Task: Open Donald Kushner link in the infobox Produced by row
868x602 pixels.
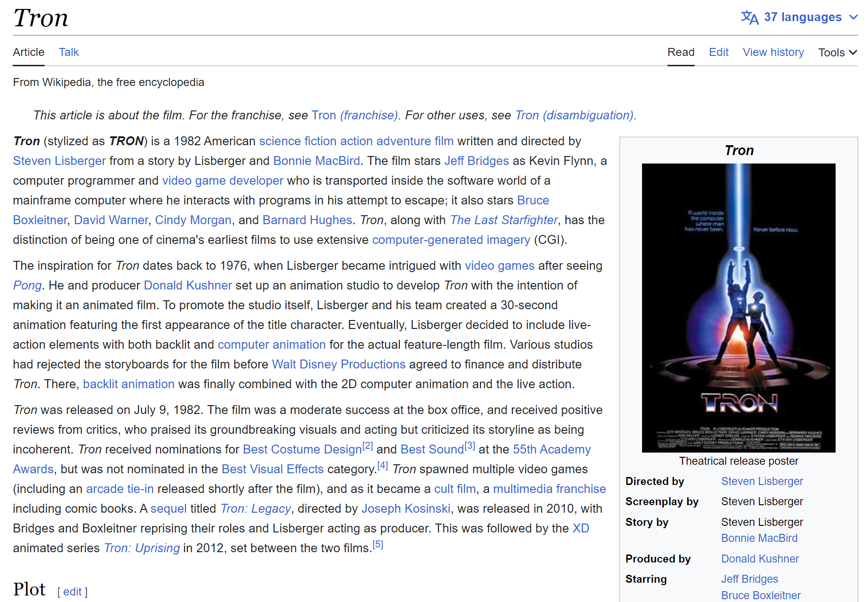Action: [x=759, y=559]
